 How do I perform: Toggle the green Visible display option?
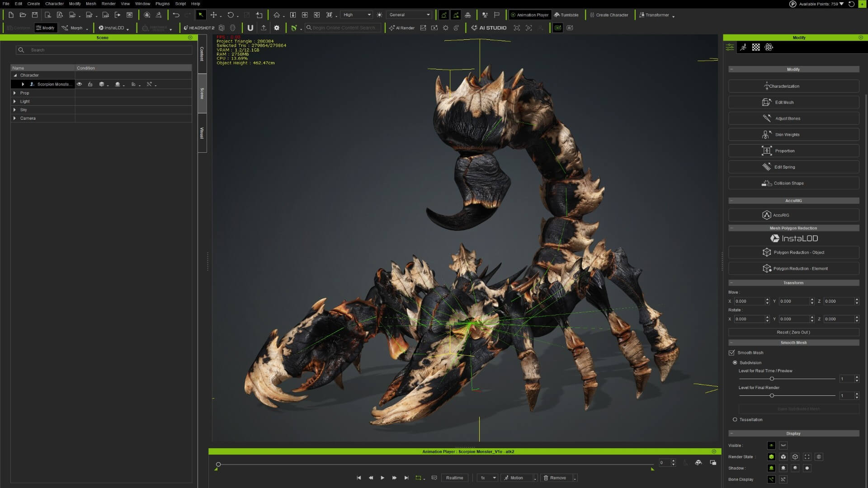click(x=771, y=446)
